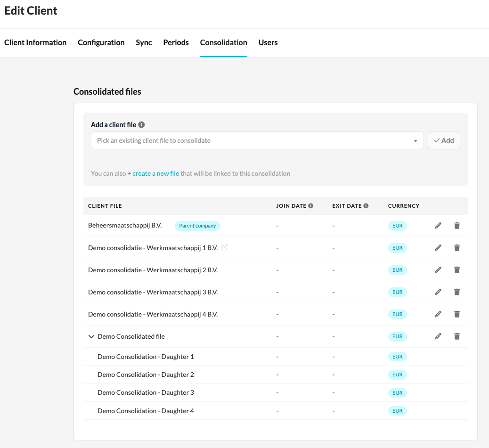Open the client file picker dropdown
Viewport: 489px width, 448px height.
pyautogui.click(x=257, y=140)
